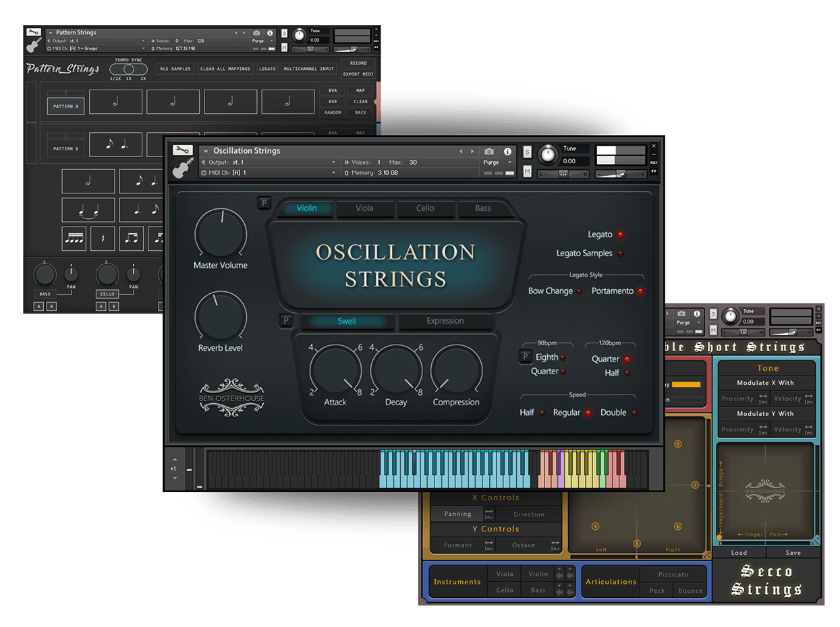Select the four sixteenth-notes rhythm icon in Pattern Strings
Viewport: 840px width, 627px height.
(x=74, y=238)
